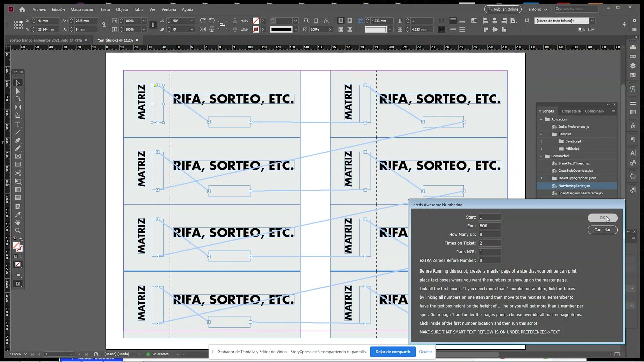
Task: Choose the Free Transform tool
Action: (18, 182)
